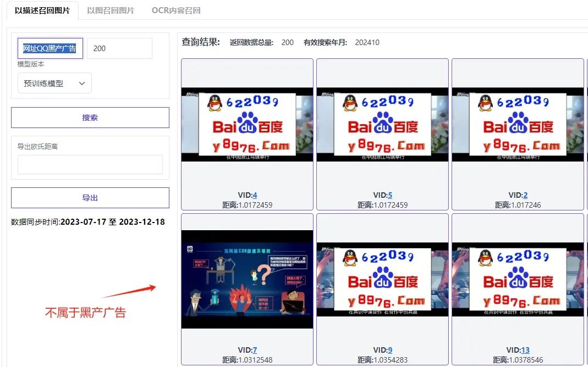The image size is (588, 367).
Task: Open the VID 7 link
Action: (255, 350)
